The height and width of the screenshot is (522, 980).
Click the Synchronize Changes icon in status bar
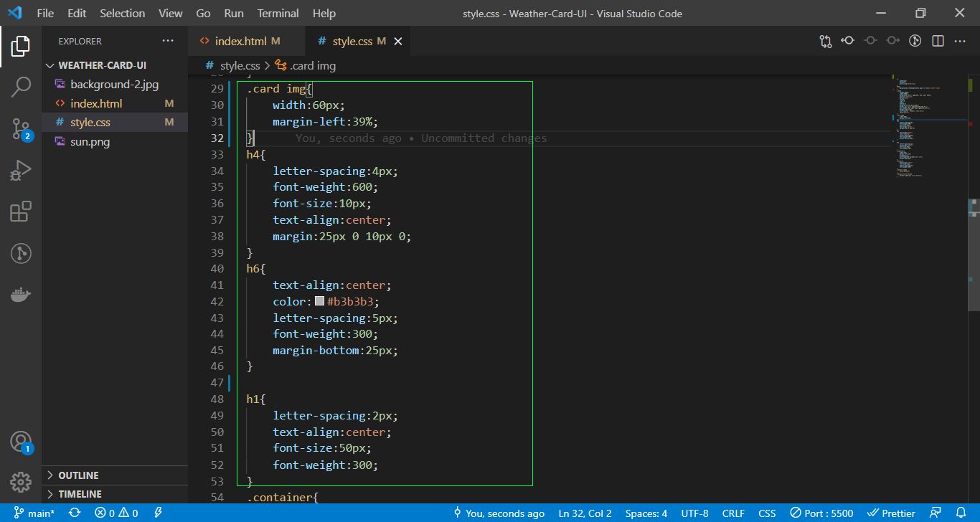[x=75, y=513]
